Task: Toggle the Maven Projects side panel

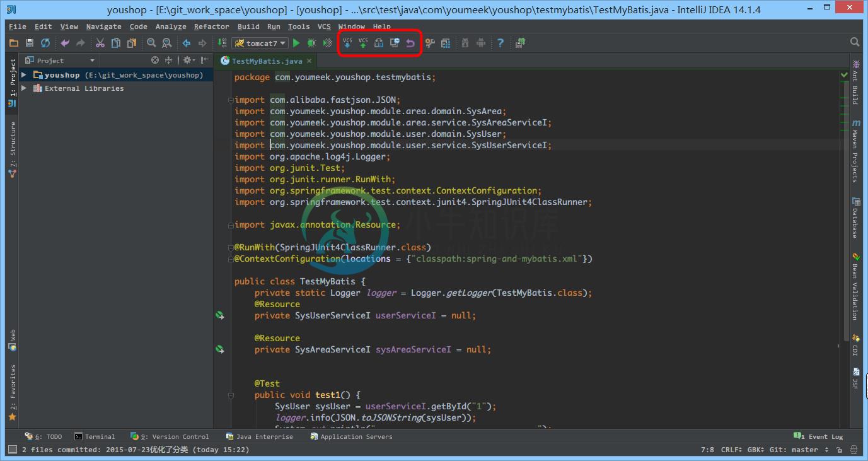Action: pos(855,150)
